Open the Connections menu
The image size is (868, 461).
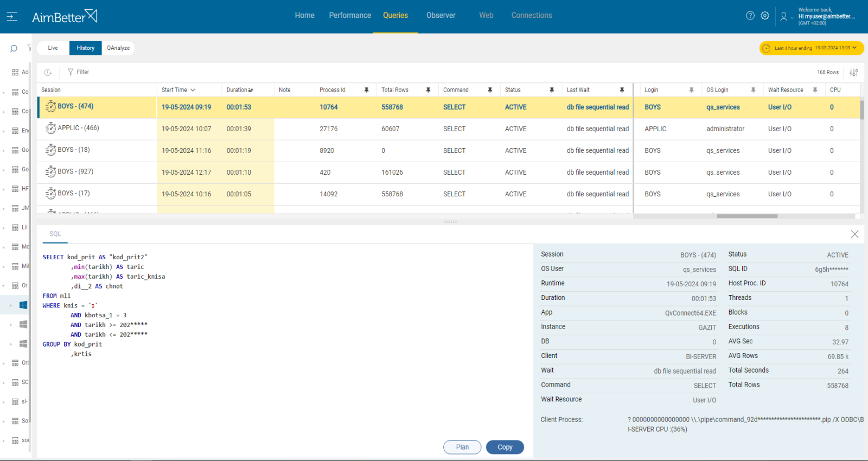tap(532, 16)
